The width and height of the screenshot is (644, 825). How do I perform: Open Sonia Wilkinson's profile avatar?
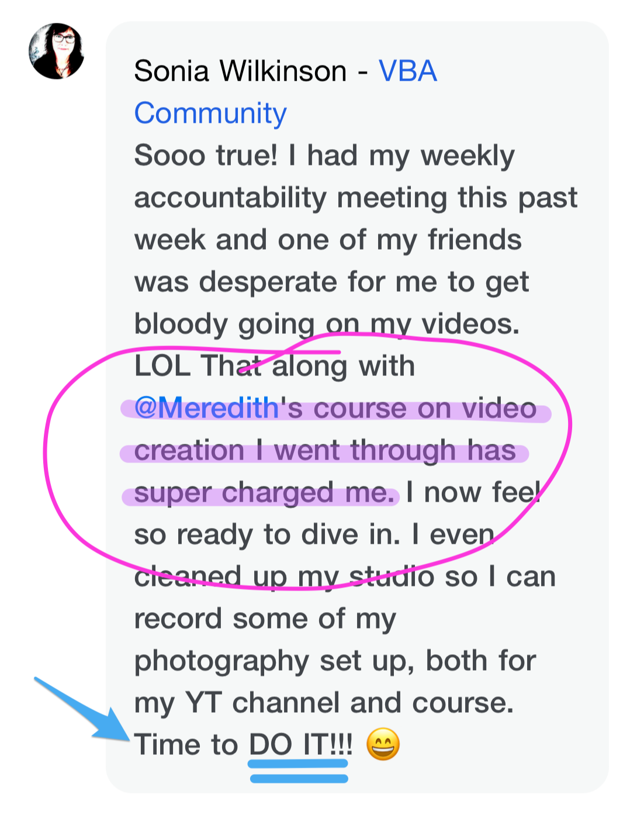click(x=57, y=51)
